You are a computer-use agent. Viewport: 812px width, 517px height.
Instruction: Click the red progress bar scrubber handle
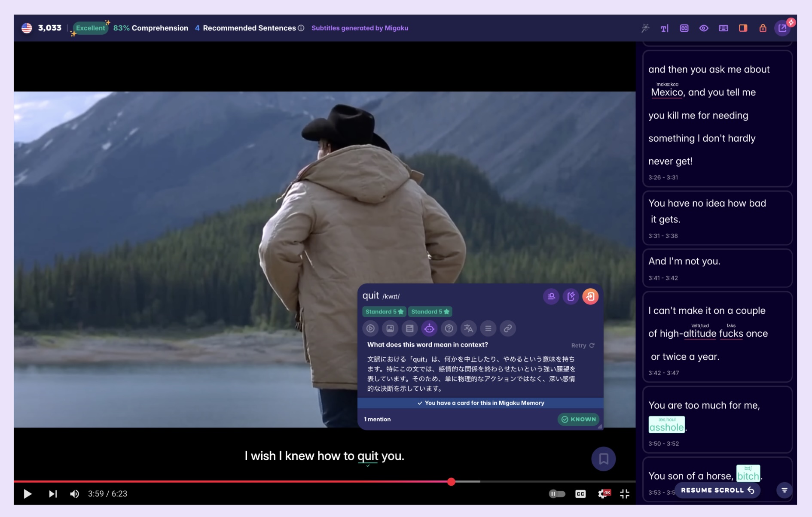451,482
